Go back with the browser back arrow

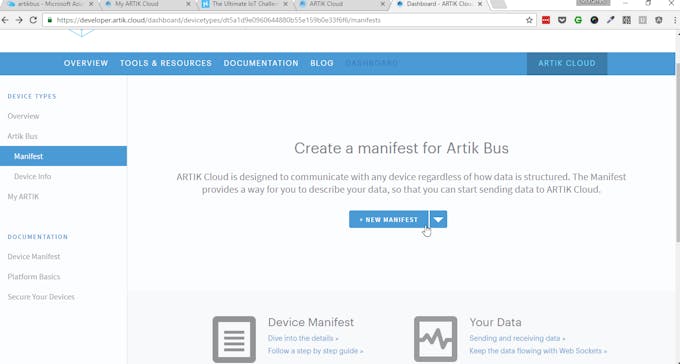tap(5, 20)
